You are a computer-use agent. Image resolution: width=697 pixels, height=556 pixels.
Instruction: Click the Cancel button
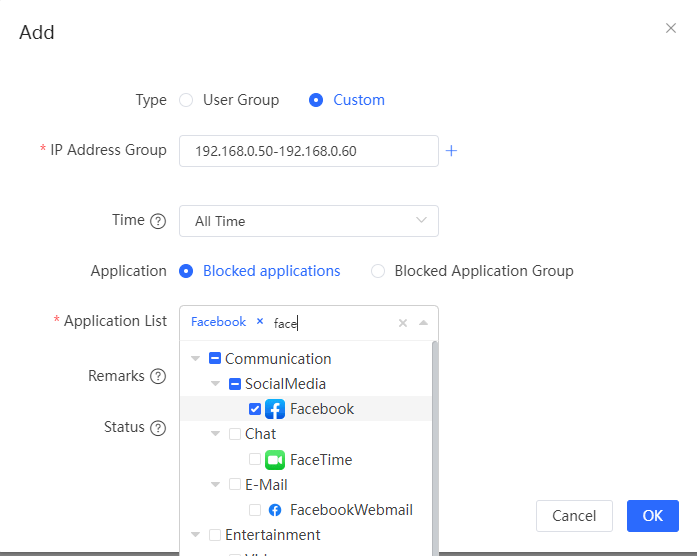574,516
